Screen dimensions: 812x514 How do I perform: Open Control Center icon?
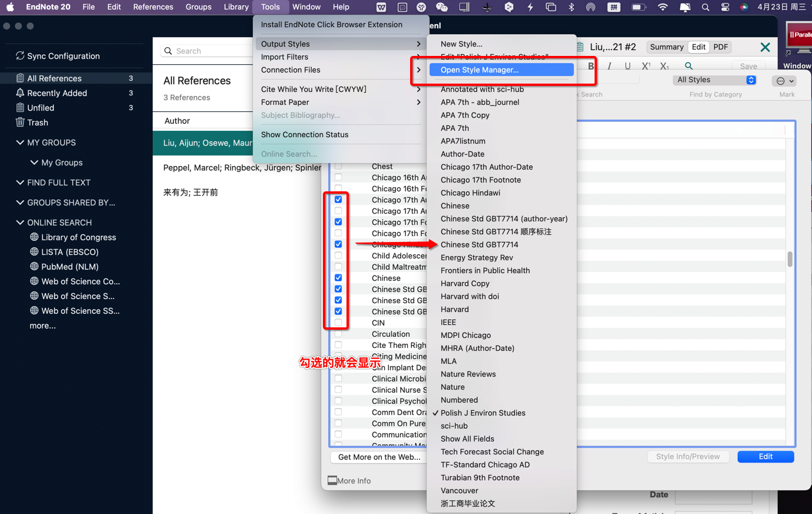[x=725, y=7]
